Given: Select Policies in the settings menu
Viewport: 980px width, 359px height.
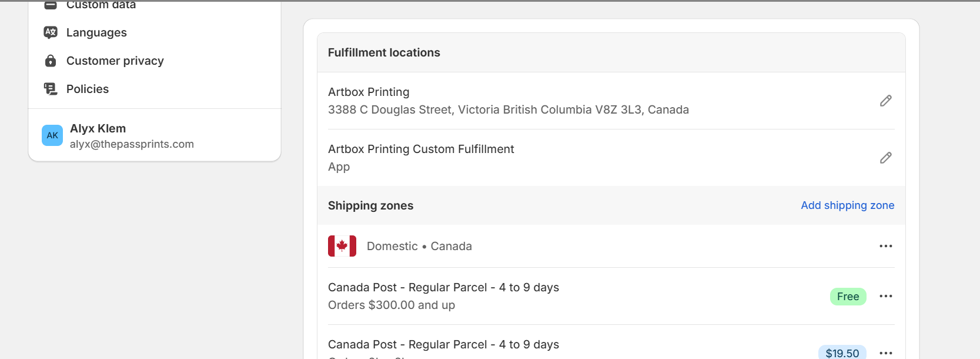Looking at the screenshot, I should 88,89.
